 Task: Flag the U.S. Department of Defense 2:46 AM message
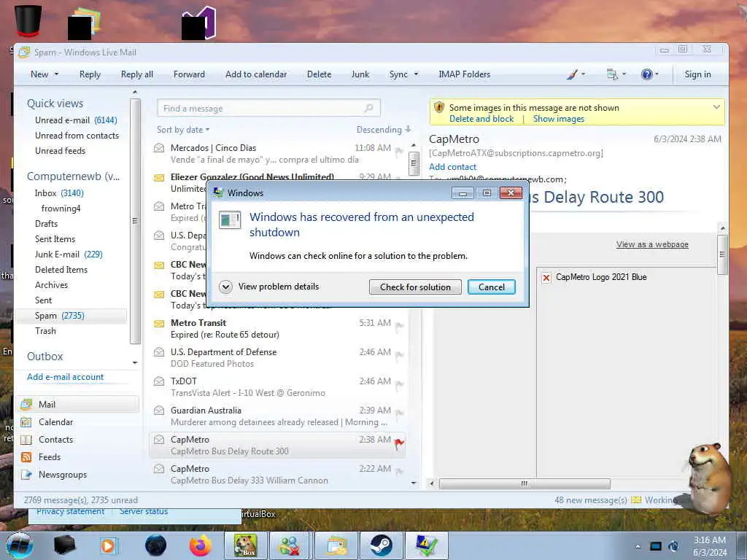coord(399,356)
